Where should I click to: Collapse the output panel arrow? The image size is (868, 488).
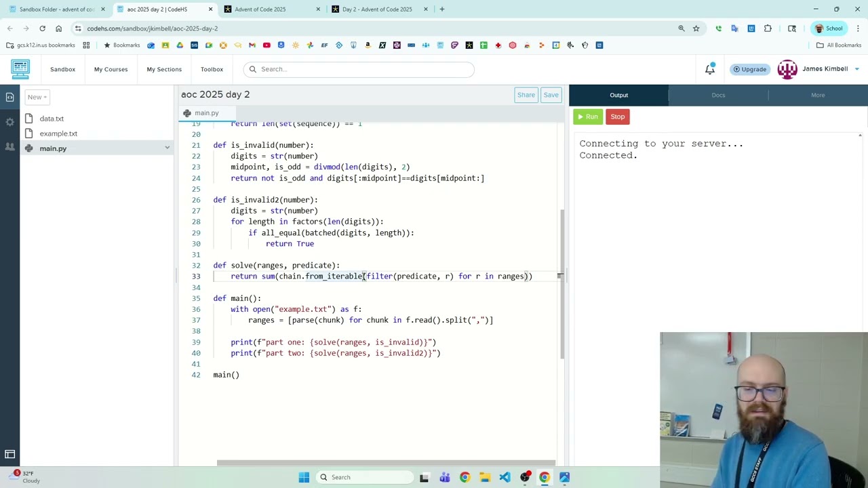point(860,136)
